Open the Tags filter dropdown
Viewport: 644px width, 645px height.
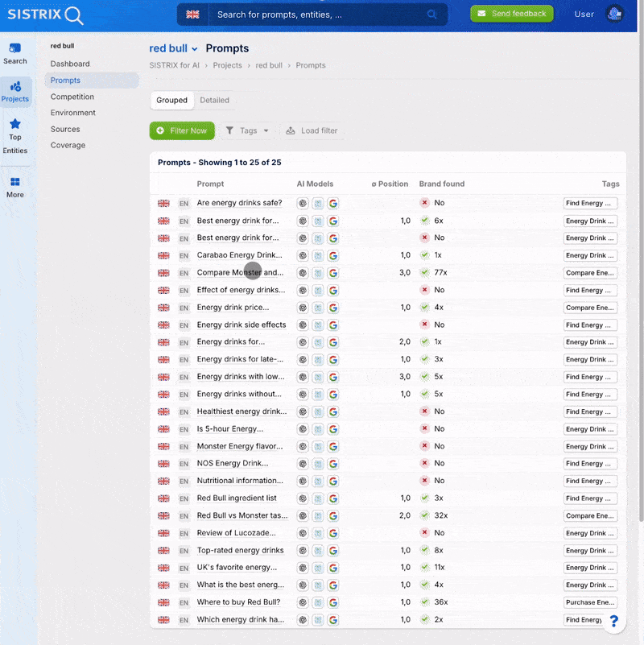coord(247,130)
